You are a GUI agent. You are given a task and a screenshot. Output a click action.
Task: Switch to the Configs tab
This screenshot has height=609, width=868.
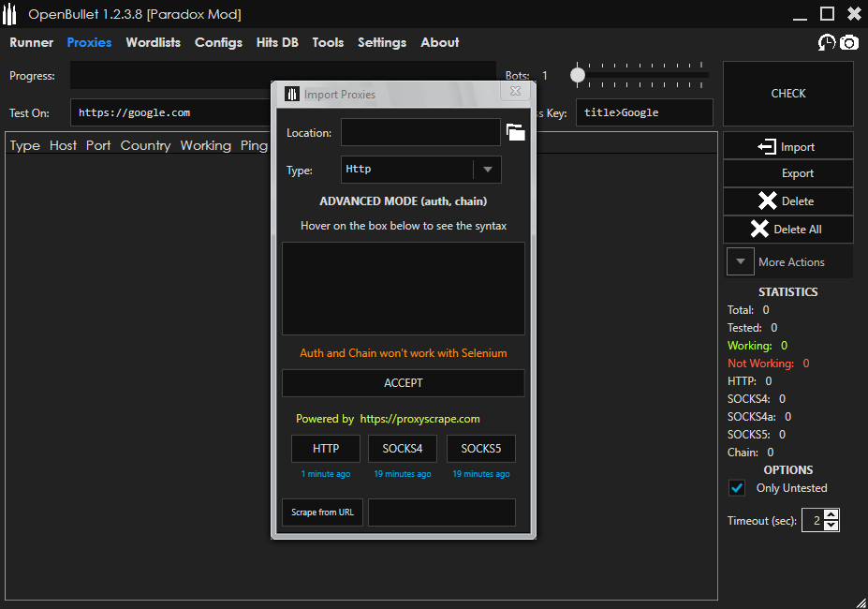coord(219,43)
